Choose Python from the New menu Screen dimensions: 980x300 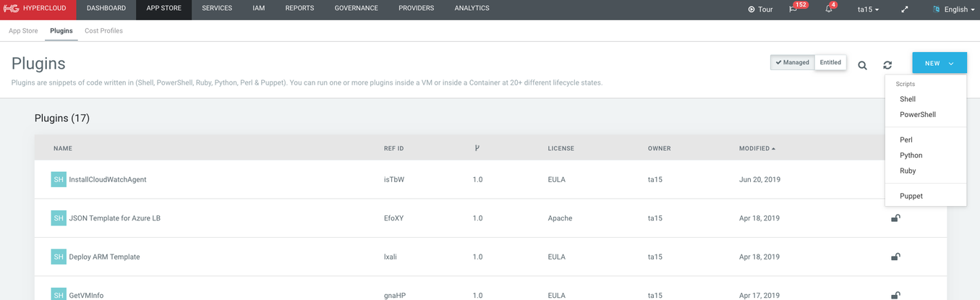(x=911, y=155)
